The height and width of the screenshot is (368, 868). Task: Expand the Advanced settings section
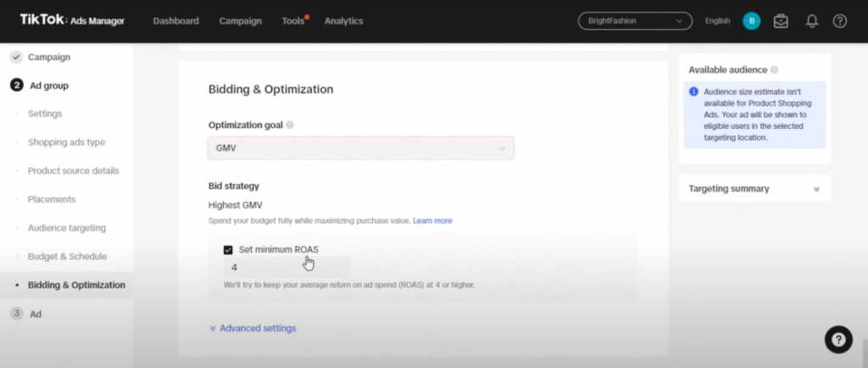253,328
